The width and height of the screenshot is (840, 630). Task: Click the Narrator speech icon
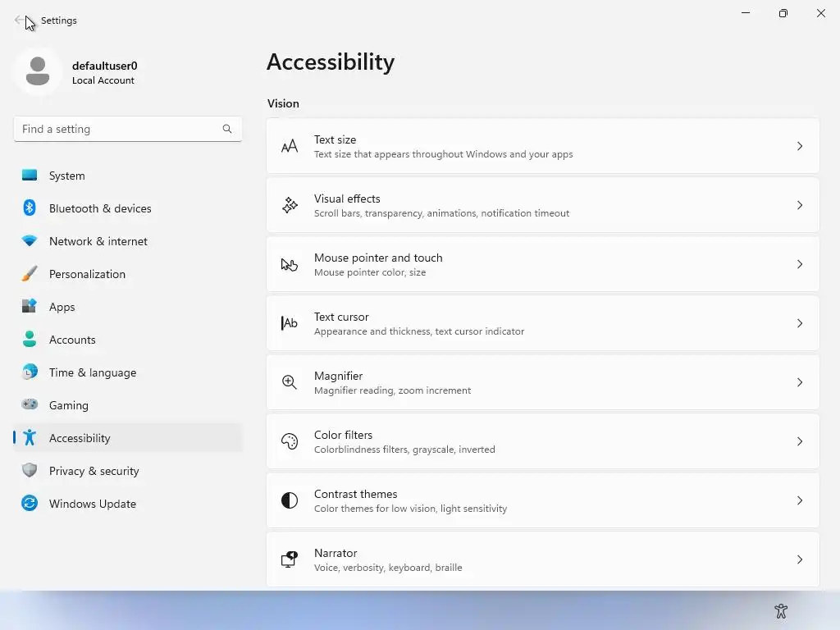pyautogui.click(x=290, y=559)
